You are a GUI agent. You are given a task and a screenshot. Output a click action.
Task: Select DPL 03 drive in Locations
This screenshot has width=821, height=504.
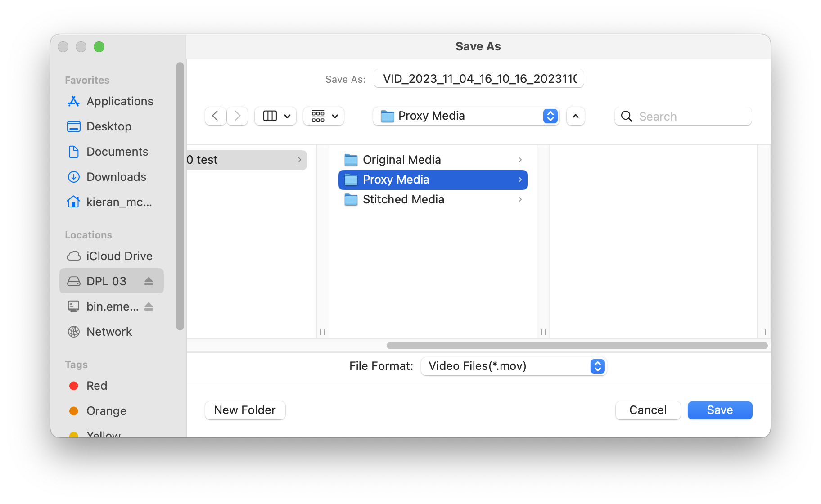[x=111, y=281]
